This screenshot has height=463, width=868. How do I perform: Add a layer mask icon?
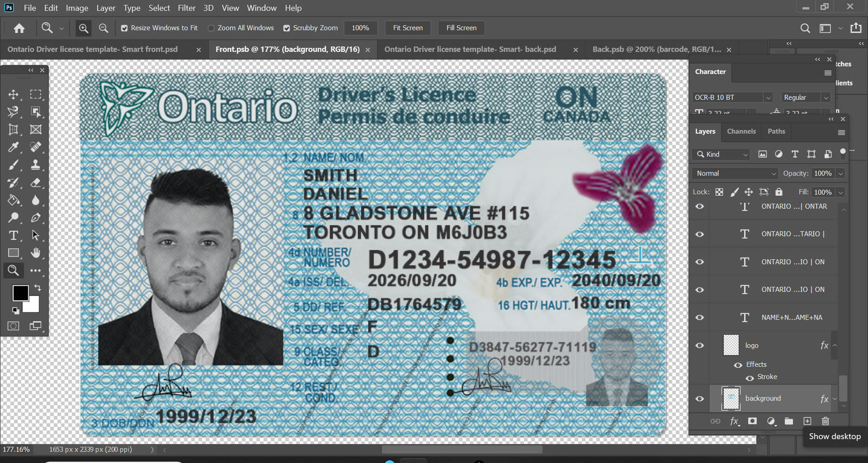click(752, 421)
